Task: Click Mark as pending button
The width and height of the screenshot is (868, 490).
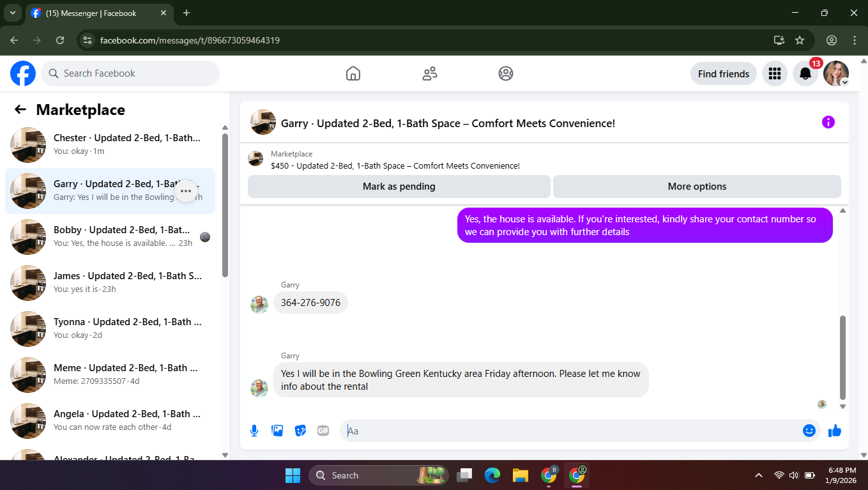Action: 399,187
